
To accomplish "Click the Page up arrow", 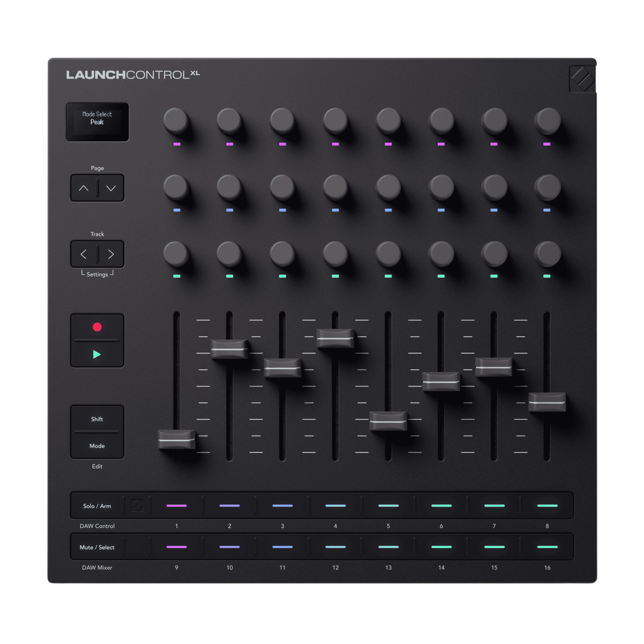I will tap(84, 188).
